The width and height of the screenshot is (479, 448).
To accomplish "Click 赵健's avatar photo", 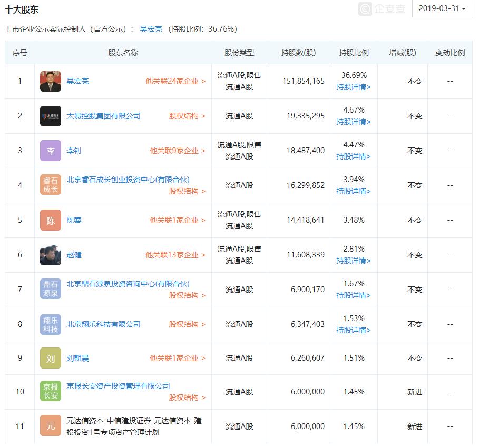I will tap(50, 255).
